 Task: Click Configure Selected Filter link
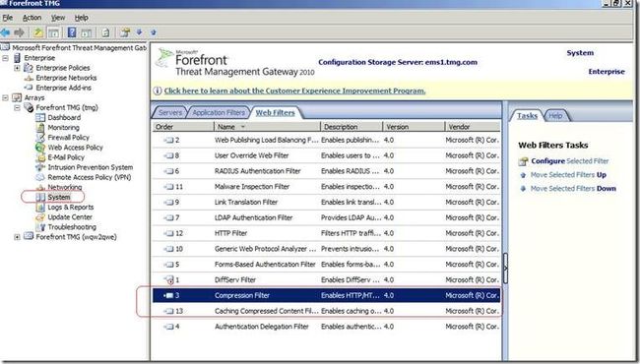pyautogui.click(x=570, y=161)
